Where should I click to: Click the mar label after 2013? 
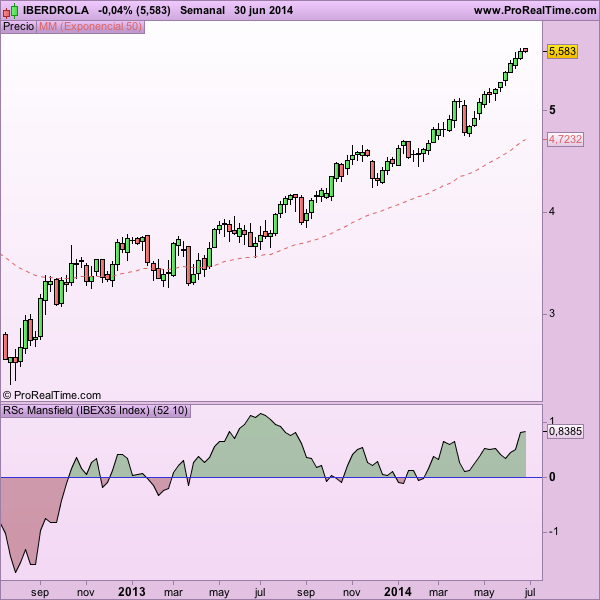coord(173,593)
